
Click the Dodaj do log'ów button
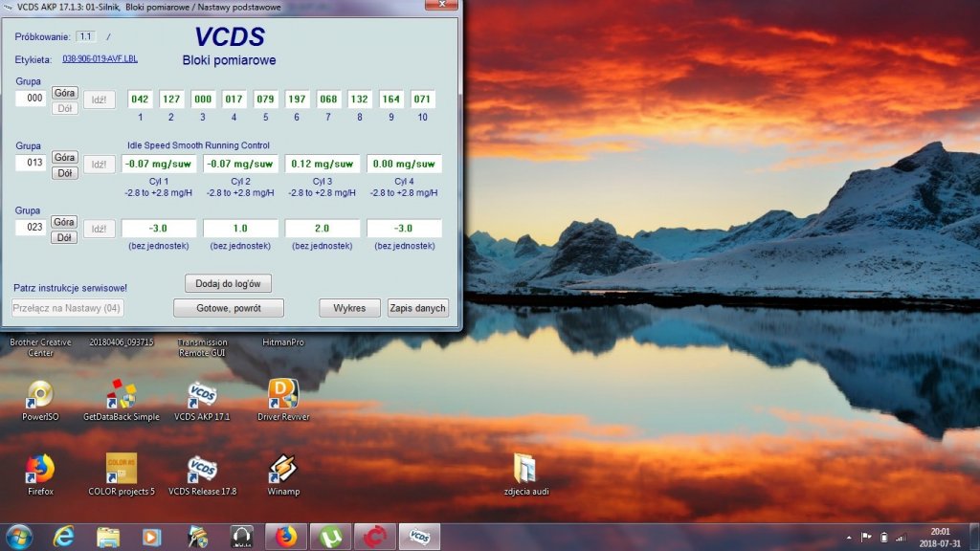228,283
